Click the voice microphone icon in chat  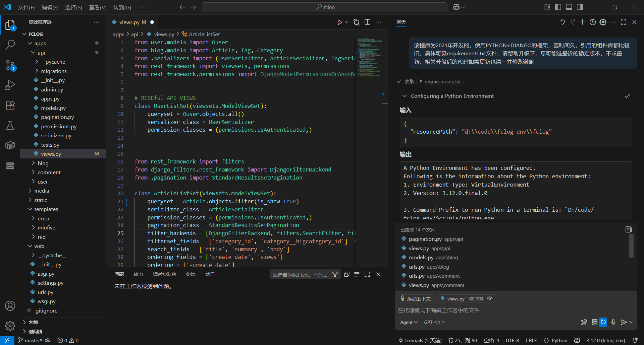click(613, 322)
